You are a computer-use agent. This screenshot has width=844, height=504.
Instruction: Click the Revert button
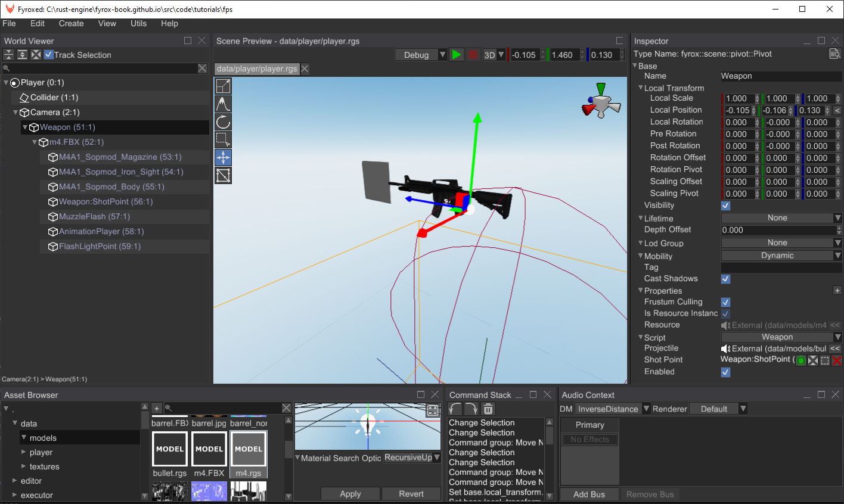coord(411,494)
